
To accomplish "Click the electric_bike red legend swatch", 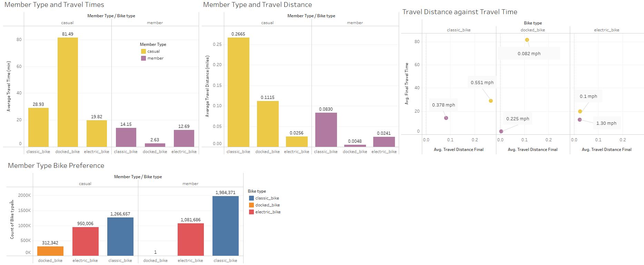I will 251,212.
